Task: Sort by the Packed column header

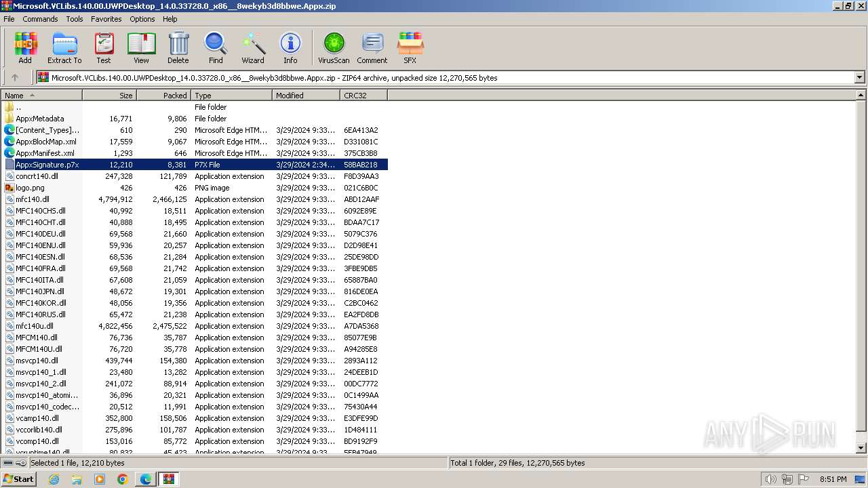Action: pos(164,96)
